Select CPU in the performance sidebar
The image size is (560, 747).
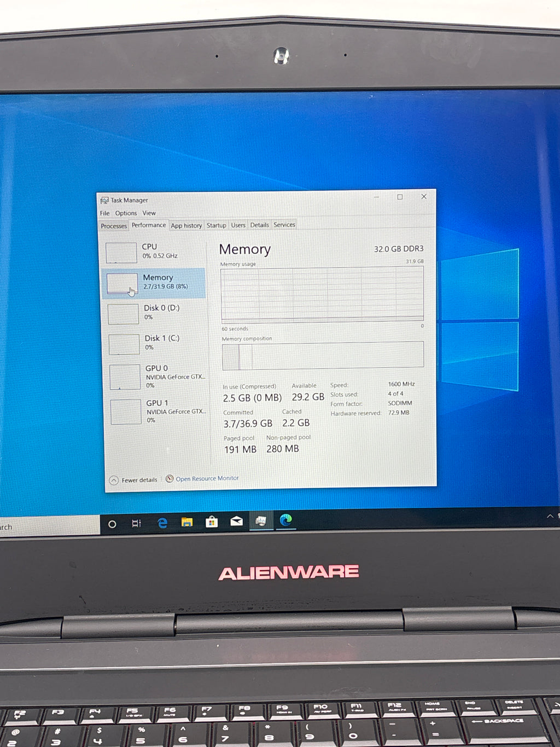(154, 252)
